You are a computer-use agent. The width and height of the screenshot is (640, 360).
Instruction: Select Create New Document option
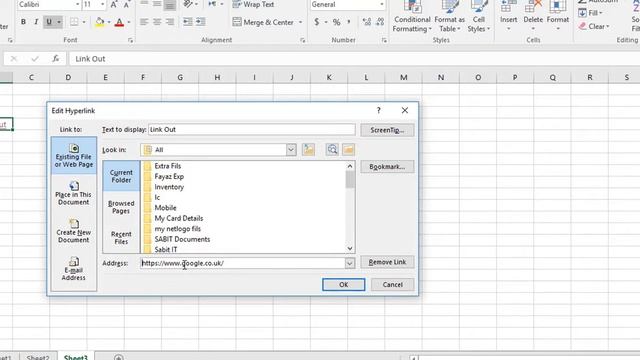[74, 231]
